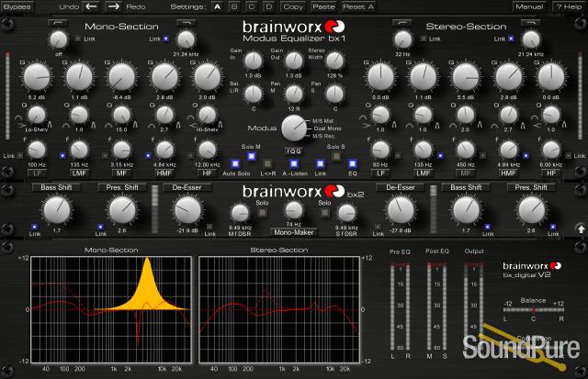588x379 pixels.
Task: Click the Paste settings button
Action: coord(323,6)
